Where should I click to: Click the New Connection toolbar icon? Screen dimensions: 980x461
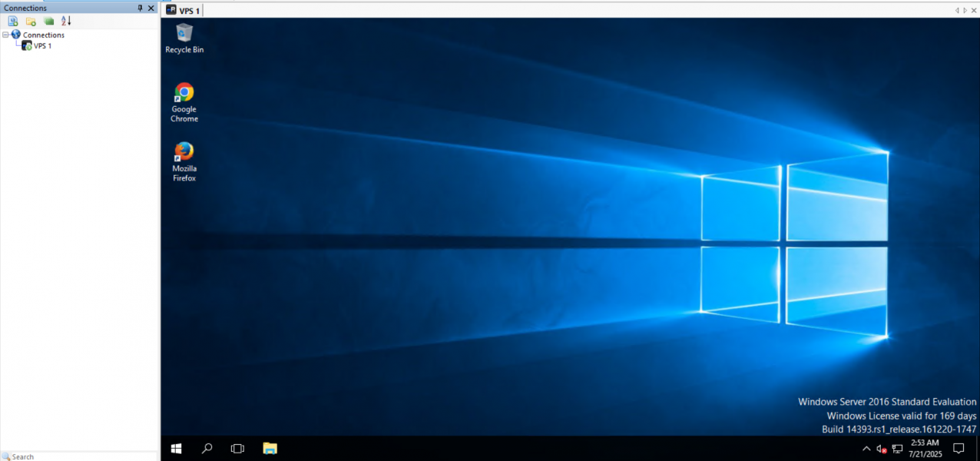13,21
